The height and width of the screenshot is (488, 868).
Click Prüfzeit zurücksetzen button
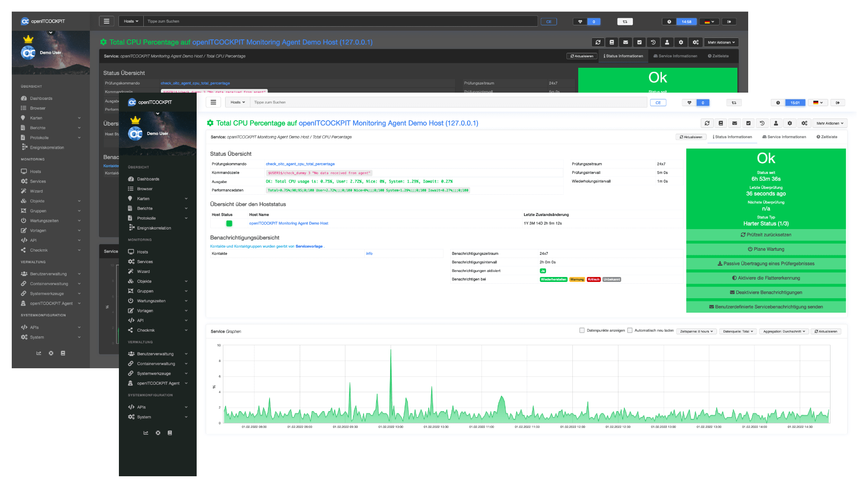[x=766, y=235]
